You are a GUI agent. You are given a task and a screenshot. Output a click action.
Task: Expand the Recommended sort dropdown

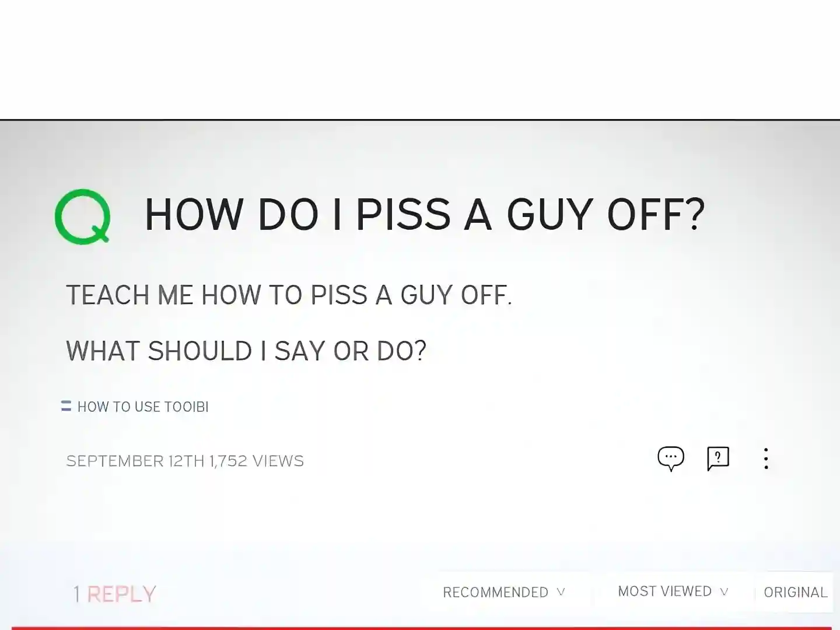504,592
